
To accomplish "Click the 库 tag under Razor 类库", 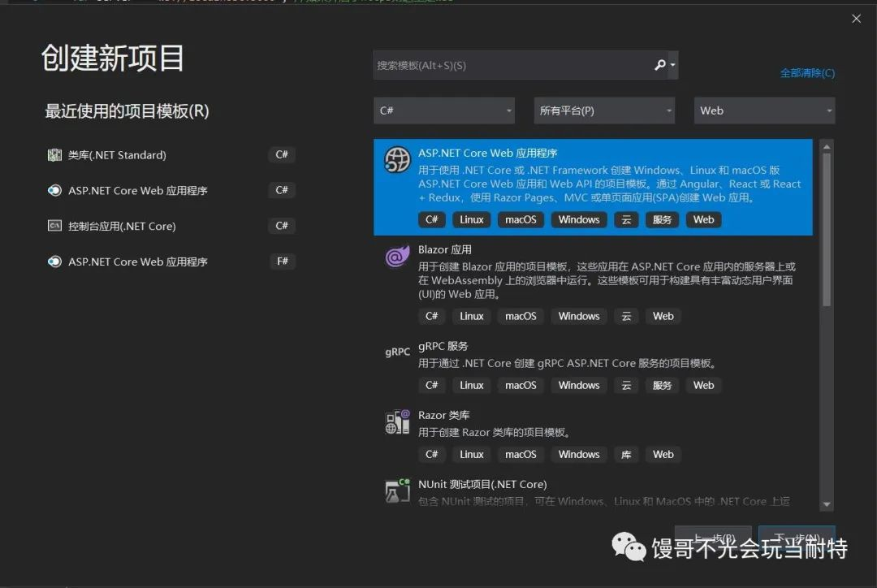I will pyautogui.click(x=626, y=454).
